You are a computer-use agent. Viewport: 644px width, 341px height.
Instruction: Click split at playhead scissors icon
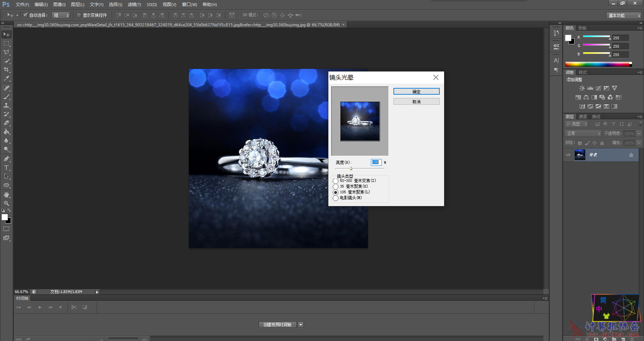click(74, 307)
